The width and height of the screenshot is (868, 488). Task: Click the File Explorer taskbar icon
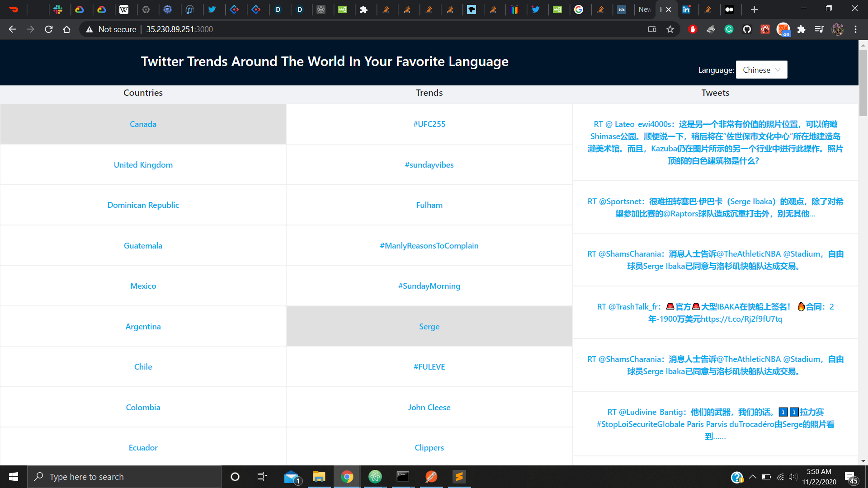[319, 477]
